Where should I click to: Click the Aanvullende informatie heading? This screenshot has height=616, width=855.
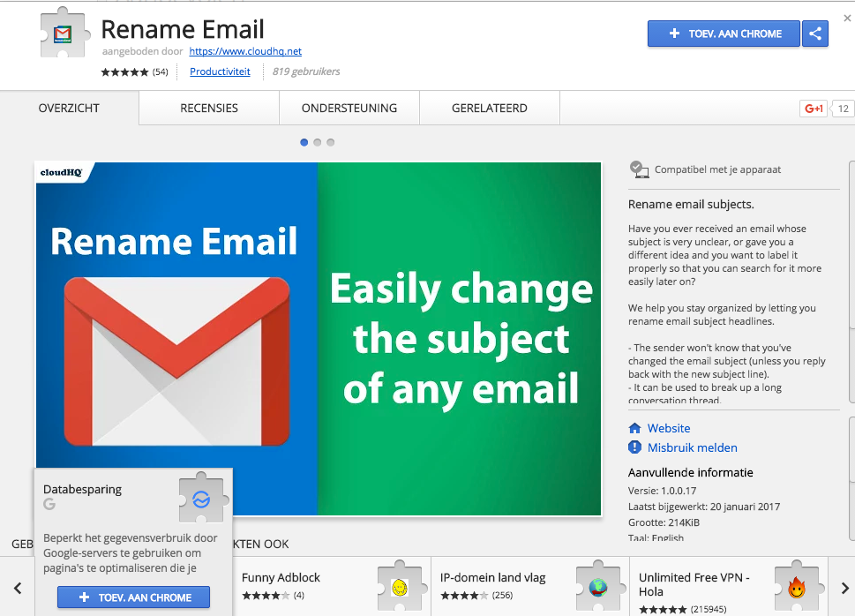click(x=690, y=472)
